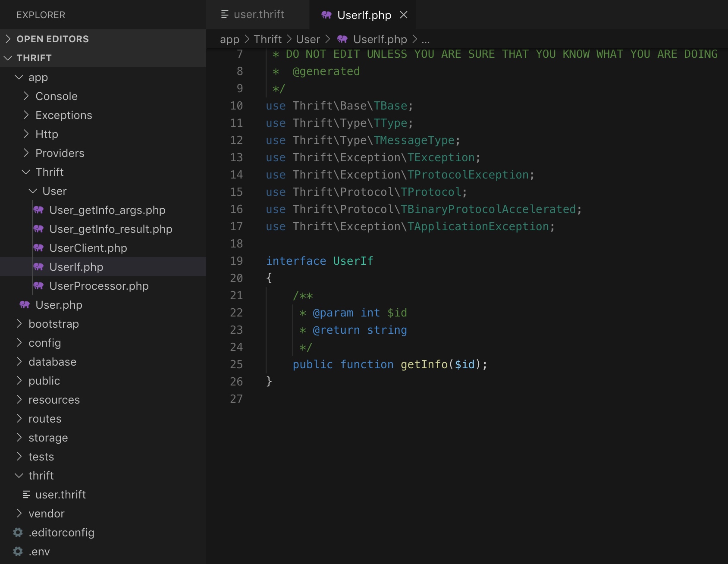Collapse the lowercase thrift folder
The width and height of the screenshot is (728, 564).
pos(103,476)
